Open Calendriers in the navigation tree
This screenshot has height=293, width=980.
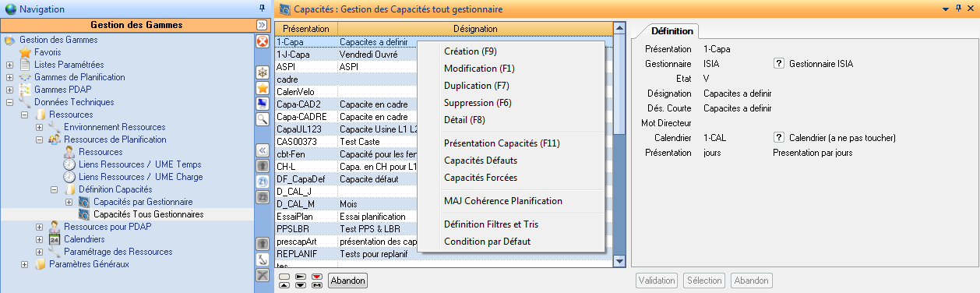point(83,239)
